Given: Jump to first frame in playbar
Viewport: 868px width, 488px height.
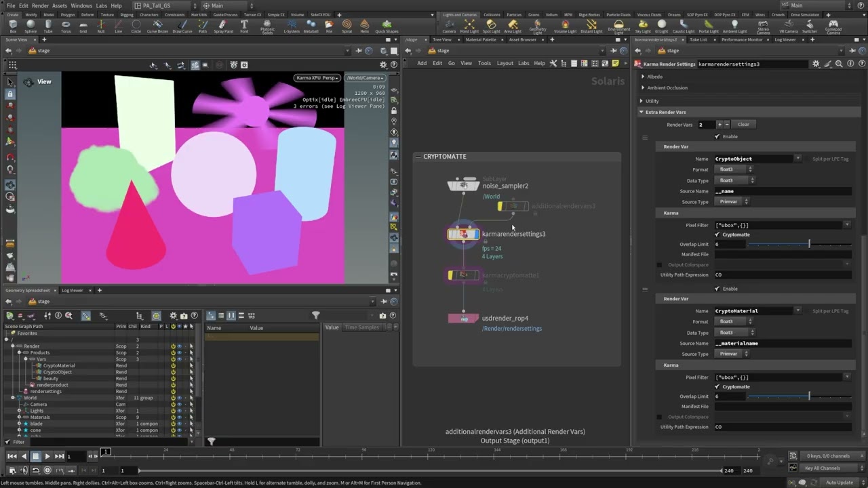Looking at the screenshot, I should pos(12,456).
